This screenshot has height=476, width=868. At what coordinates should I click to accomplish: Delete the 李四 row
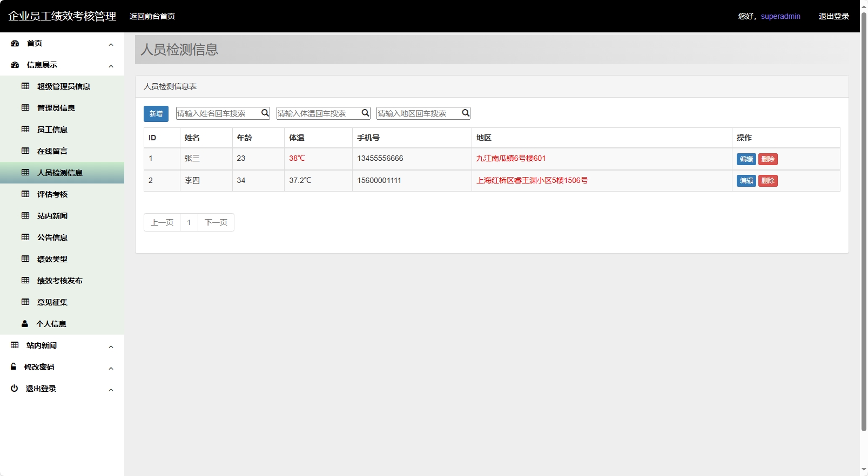[768, 181]
